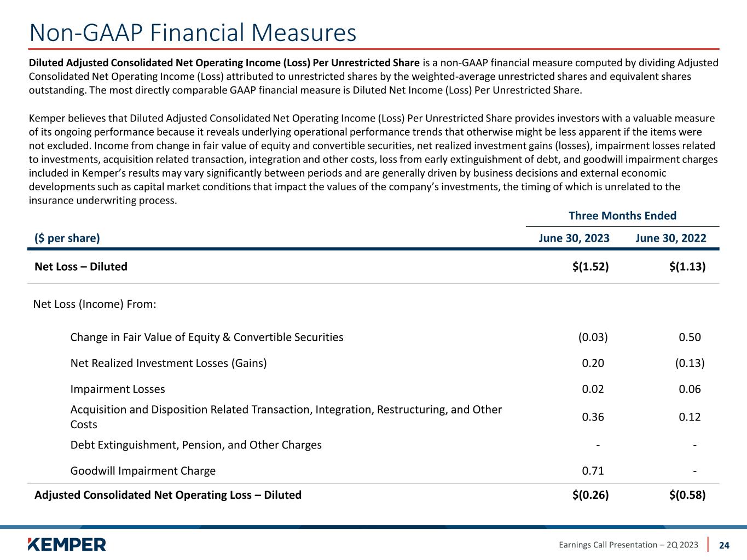Image resolution: width=747 pixels, height=560 pixels.
Task: Click the "Earnings Call Presentation – 2Q 2023" footer text
Action: [x=628, y=545]
